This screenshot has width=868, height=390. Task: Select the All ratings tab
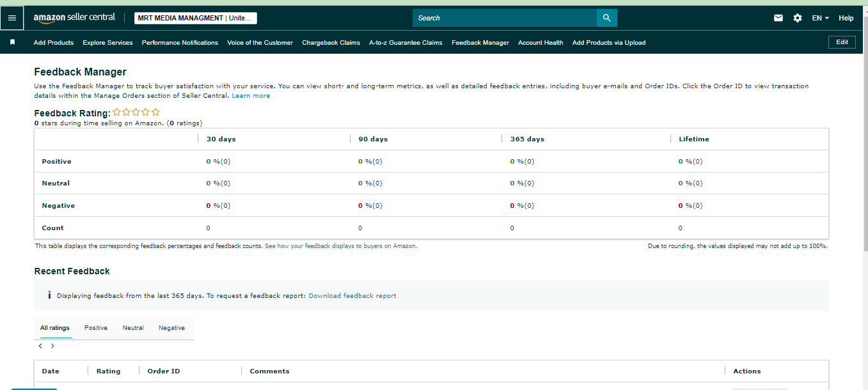click(x=55, y=328)
